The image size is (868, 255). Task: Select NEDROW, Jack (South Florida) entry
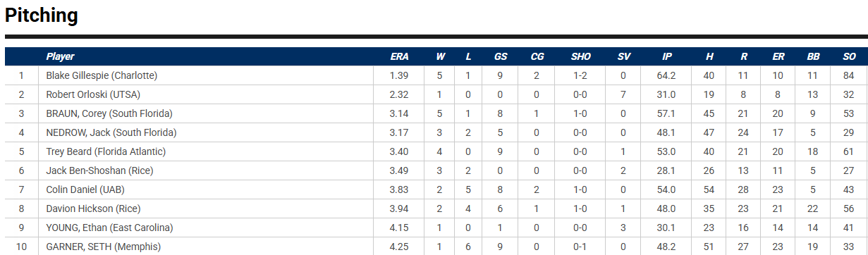[111, 132]
